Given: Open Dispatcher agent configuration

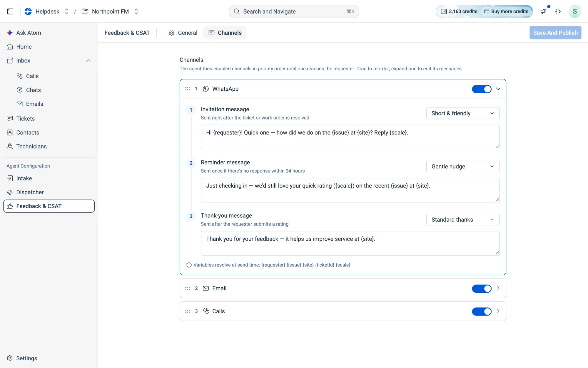Looking at the screenshot, I should 49,192.
